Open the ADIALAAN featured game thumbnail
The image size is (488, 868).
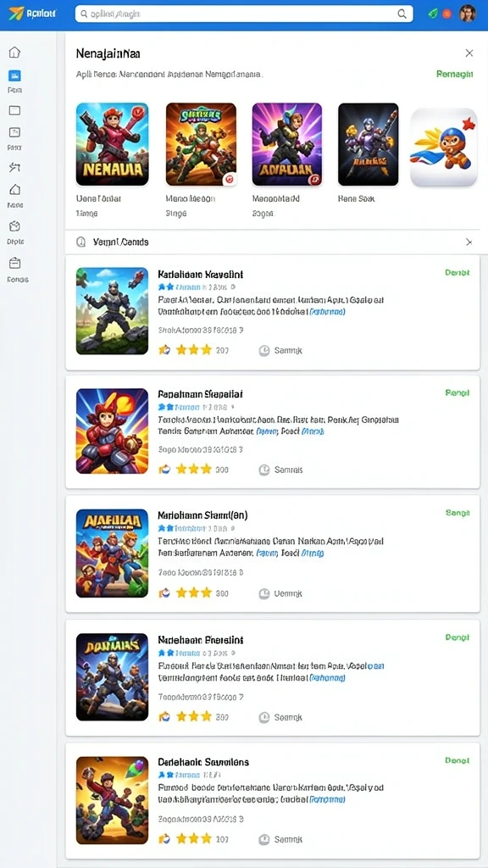(x=287, y=144)
